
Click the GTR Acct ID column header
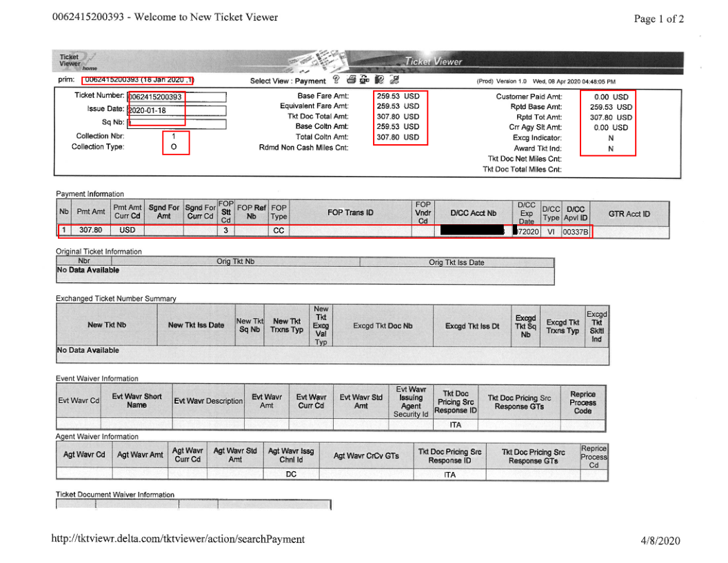pyautogui.click(x=629, y=213)
